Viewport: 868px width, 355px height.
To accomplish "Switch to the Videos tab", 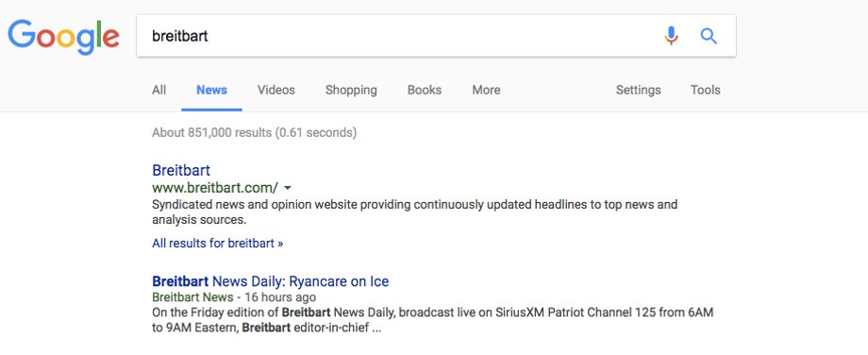I will click(275, 90).
